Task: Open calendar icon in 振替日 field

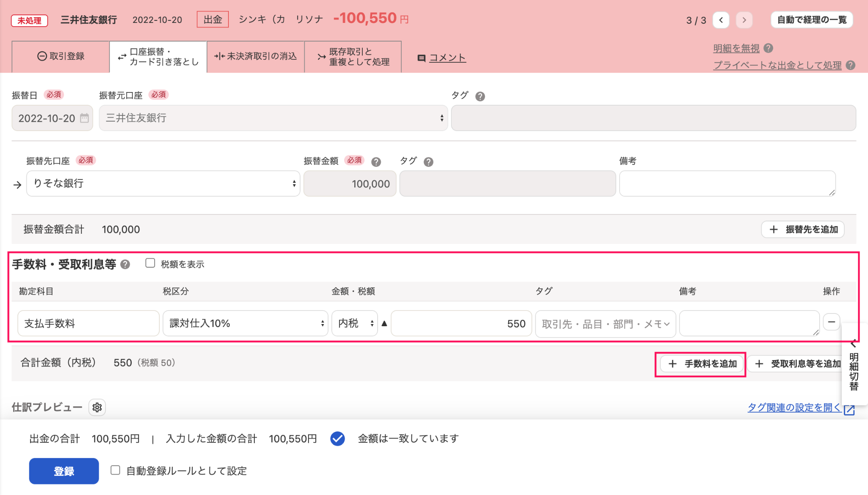Action: tap(84, 118)
